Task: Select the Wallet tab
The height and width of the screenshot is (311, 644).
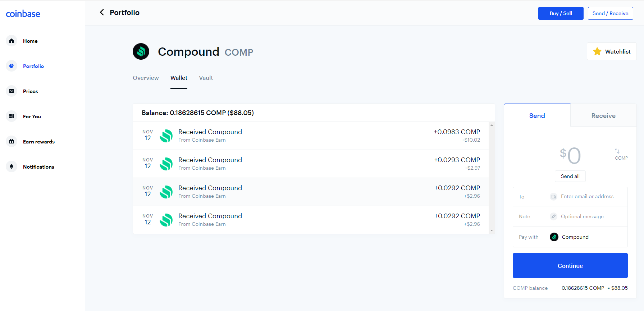Action: [x=179, y=78]
